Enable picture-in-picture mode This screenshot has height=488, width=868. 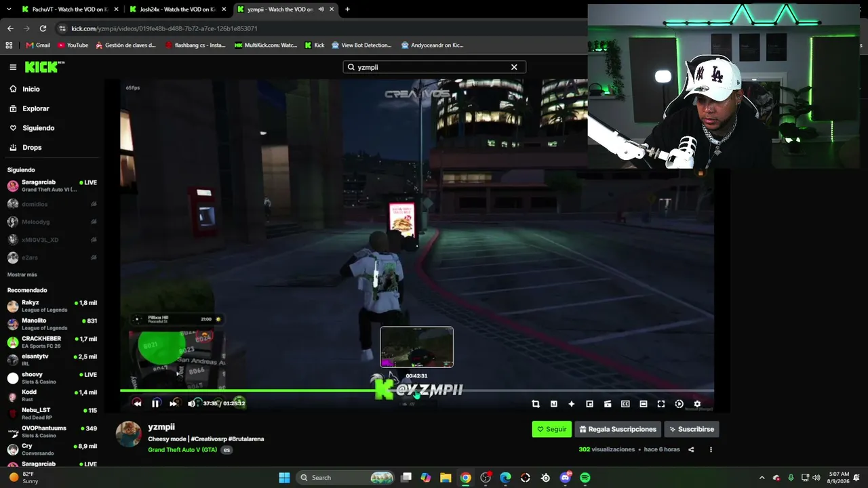(589, 404)
